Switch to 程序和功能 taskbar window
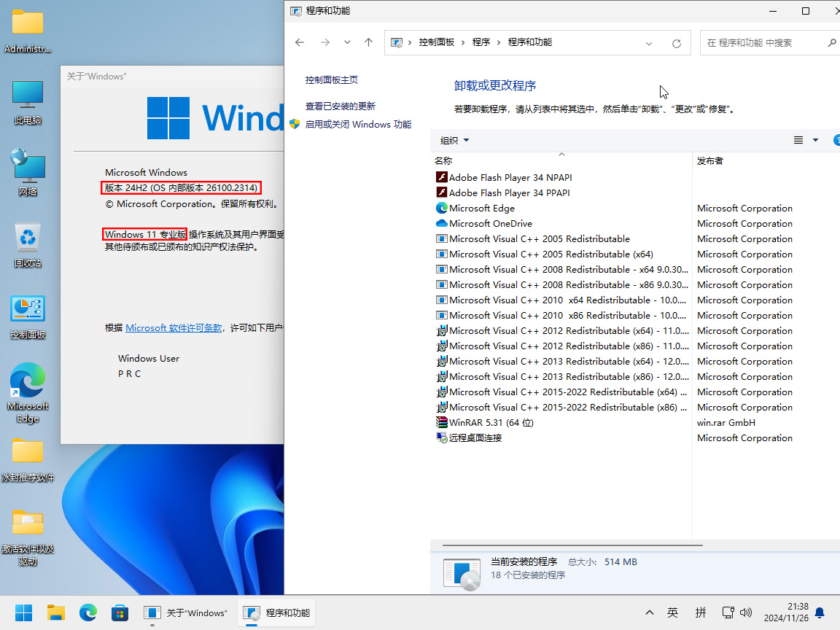840x630 pixels. click(277, 612)
